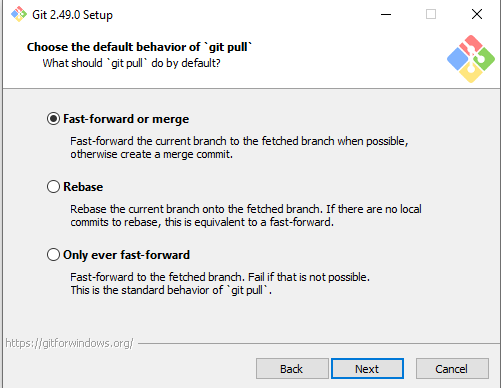Cancel the Git setup wizard

click(x=452, y=369)
